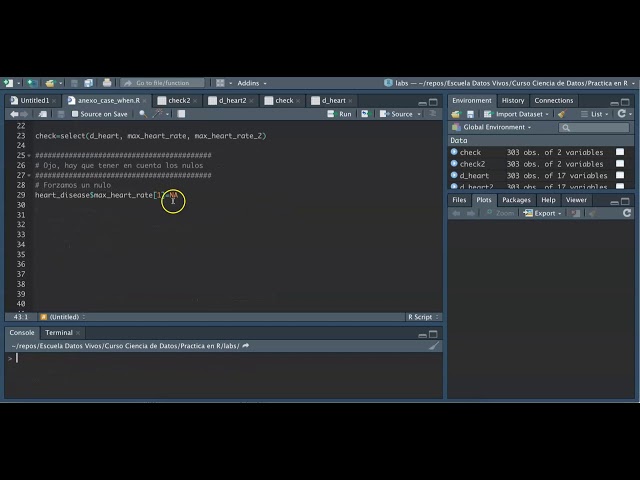The image size is (640, 480).
Task: Open find and replace magnifier icon
Action: click(143, 114)
